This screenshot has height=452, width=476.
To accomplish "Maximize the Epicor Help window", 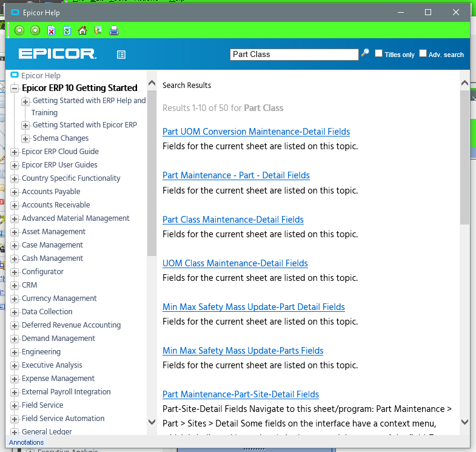I will click(428, 12).
